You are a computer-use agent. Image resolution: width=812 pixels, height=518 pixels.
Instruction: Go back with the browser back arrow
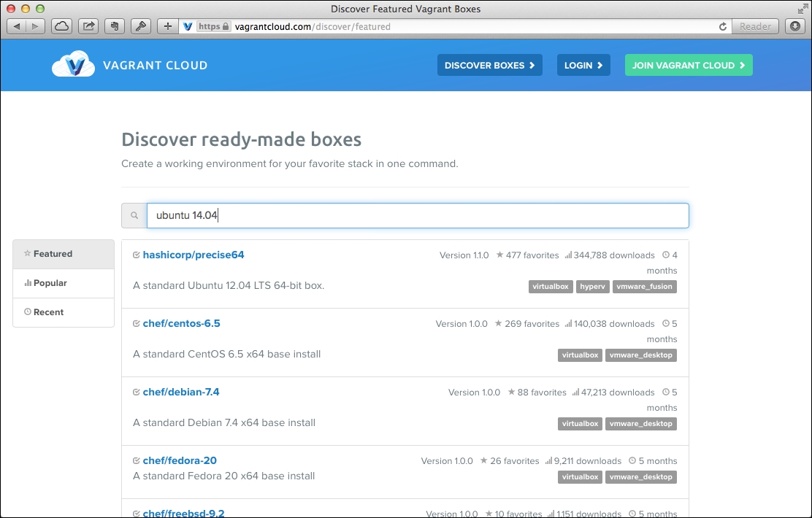point(17,26)
